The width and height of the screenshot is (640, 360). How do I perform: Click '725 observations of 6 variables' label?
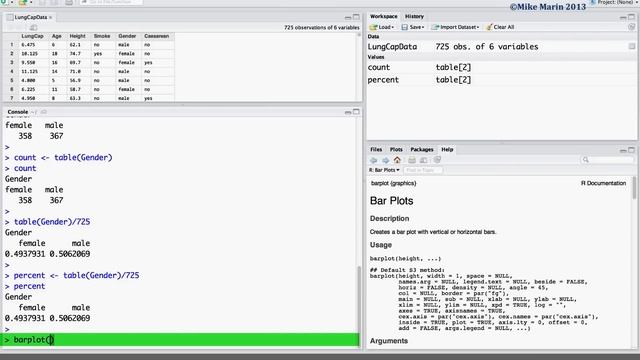click(x=322, y=27)
